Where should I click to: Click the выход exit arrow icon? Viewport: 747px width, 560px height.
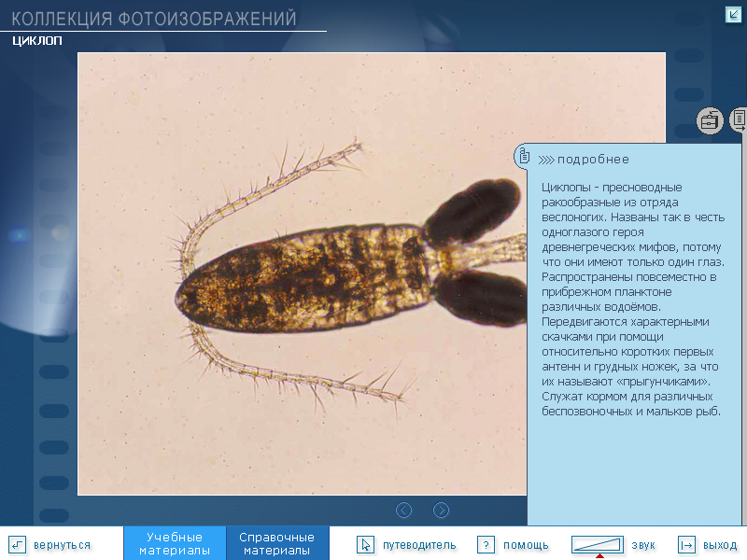coord(686,544)
